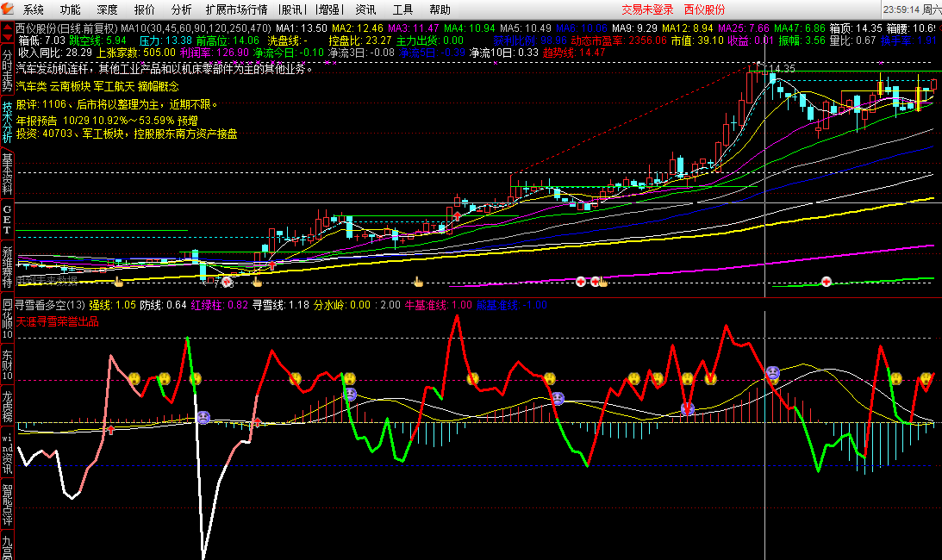Viewport: 942px width, 560px height.
Task: Click indicator name 寻雪看多空(13)
Action: tap(51, 305)
